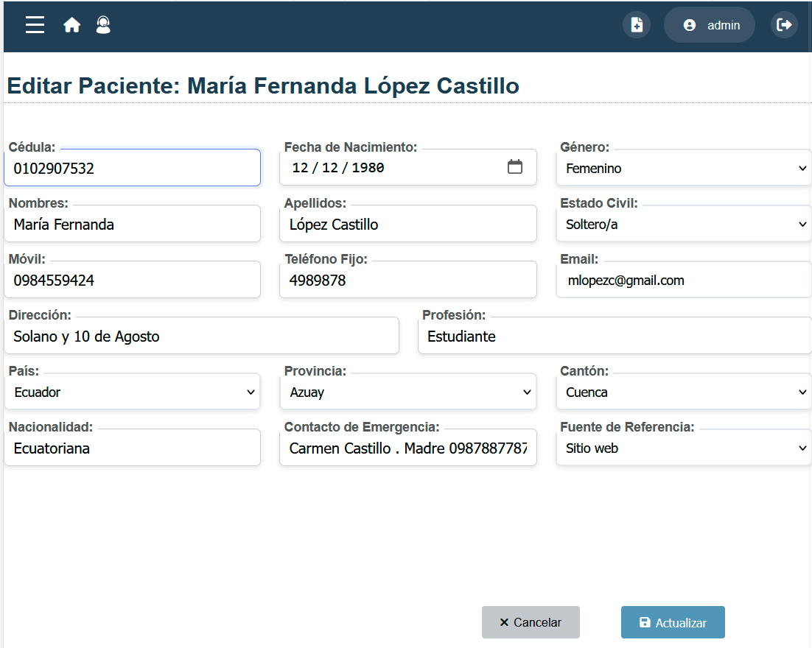Click the Fecha de Nacimiento date field
This screenshot has width=812, height=648.
[x=408, y=168]
